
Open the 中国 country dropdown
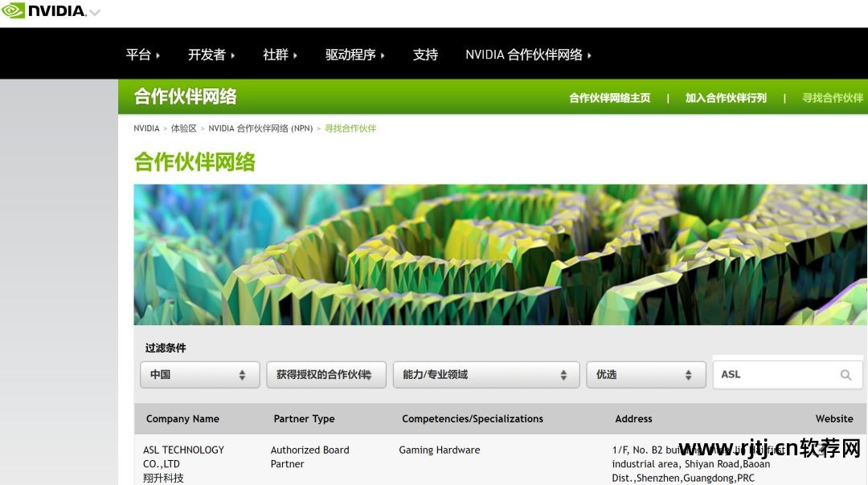200,375
